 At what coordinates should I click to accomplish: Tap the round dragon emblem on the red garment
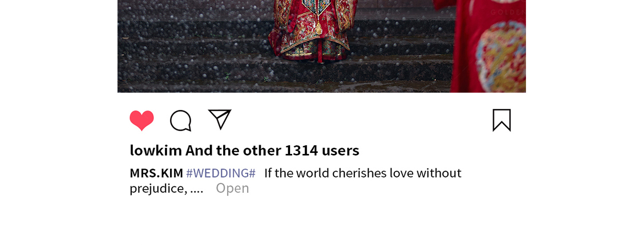500,56
